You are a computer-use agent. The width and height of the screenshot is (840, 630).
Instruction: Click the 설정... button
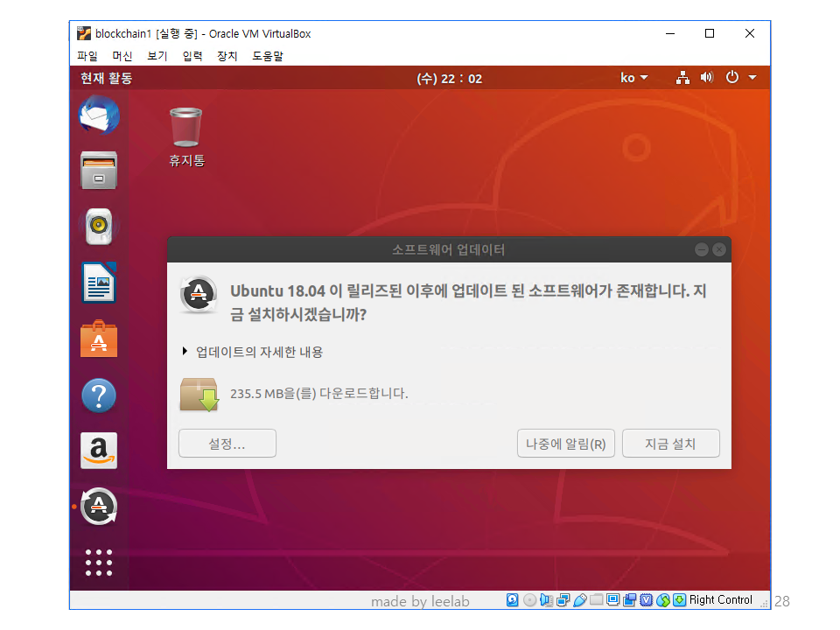tap(227, 444)
